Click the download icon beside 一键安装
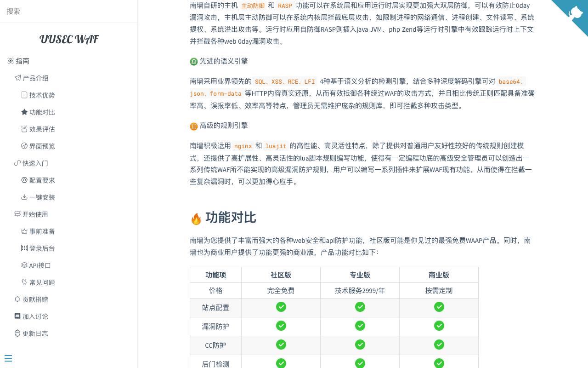The image size is (588, 368). (x=24, y=197)
